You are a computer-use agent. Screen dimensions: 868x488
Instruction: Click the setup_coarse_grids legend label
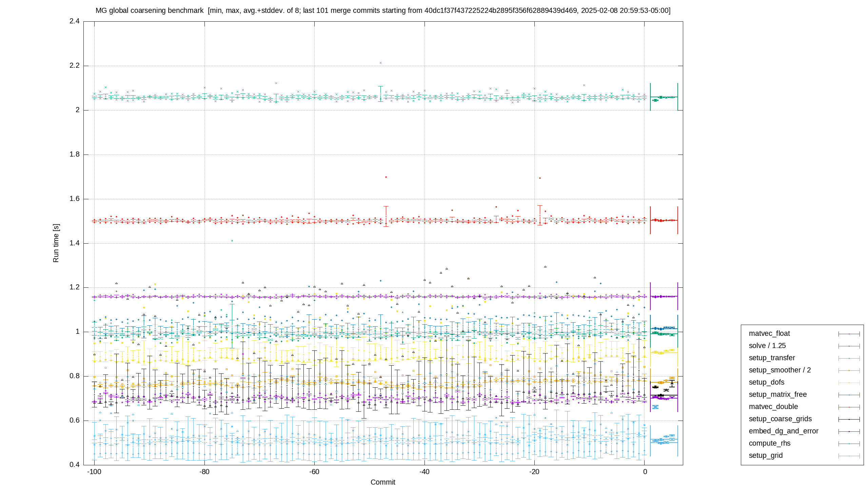780,419
